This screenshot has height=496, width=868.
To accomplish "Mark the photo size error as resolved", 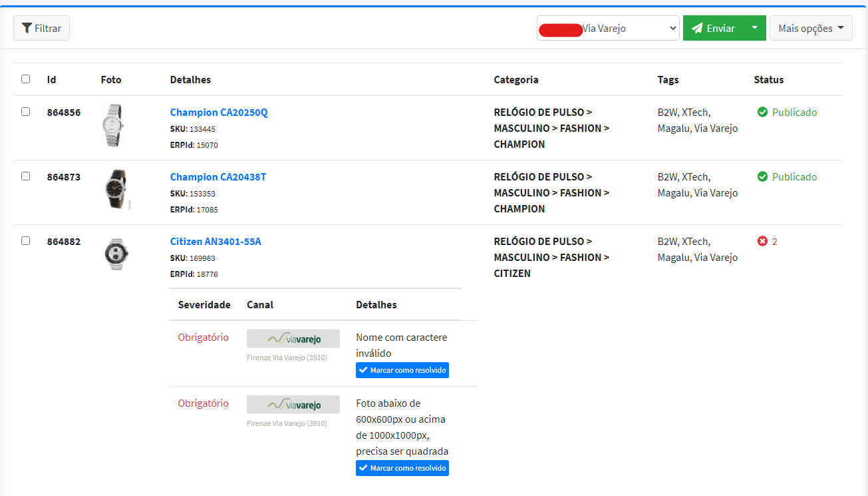I will [x=402, y=468].
